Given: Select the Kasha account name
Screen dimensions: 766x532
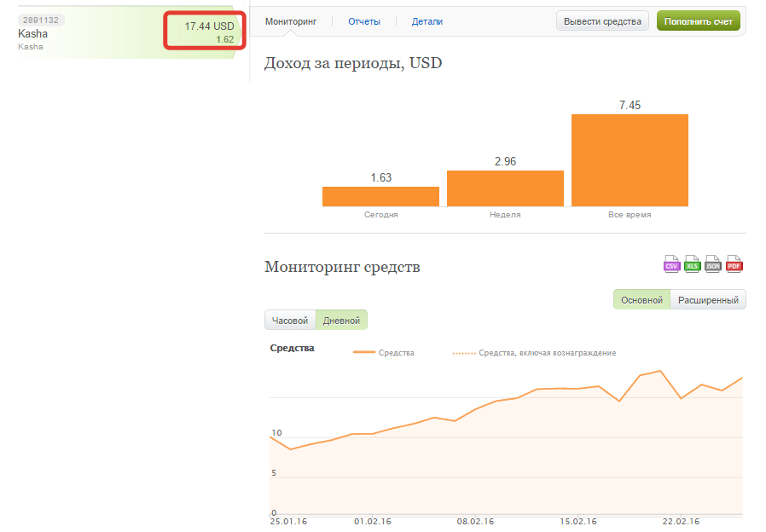Looking at the screenshot, I should click(32, 34).
